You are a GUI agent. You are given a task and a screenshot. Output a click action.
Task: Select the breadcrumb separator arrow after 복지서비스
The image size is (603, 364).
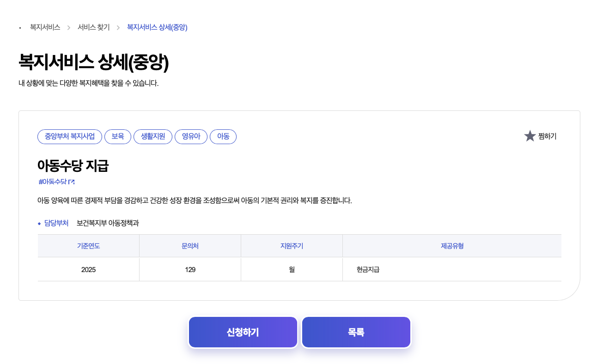[x=68, y=27]
